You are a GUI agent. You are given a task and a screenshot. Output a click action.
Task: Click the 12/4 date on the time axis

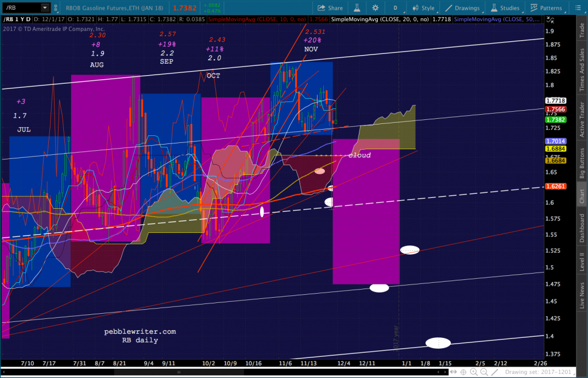[344, 364]
